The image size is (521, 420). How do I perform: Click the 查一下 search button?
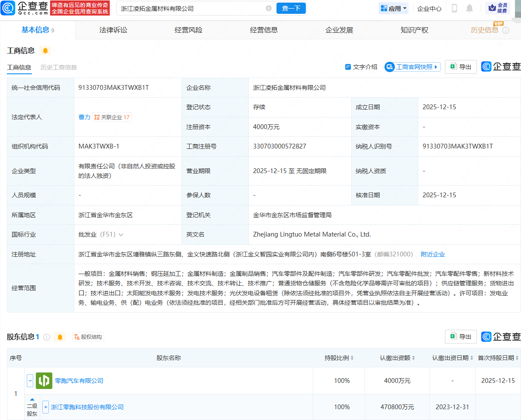pyautogui.click(x=291, y=8)
